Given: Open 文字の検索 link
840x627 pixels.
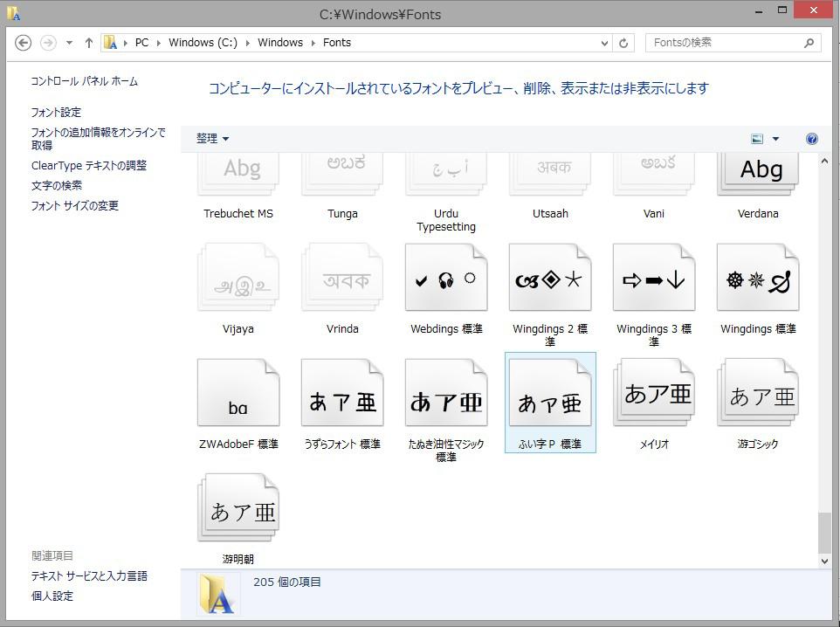Looking at the screenshot, I should [x=57, y=185].
